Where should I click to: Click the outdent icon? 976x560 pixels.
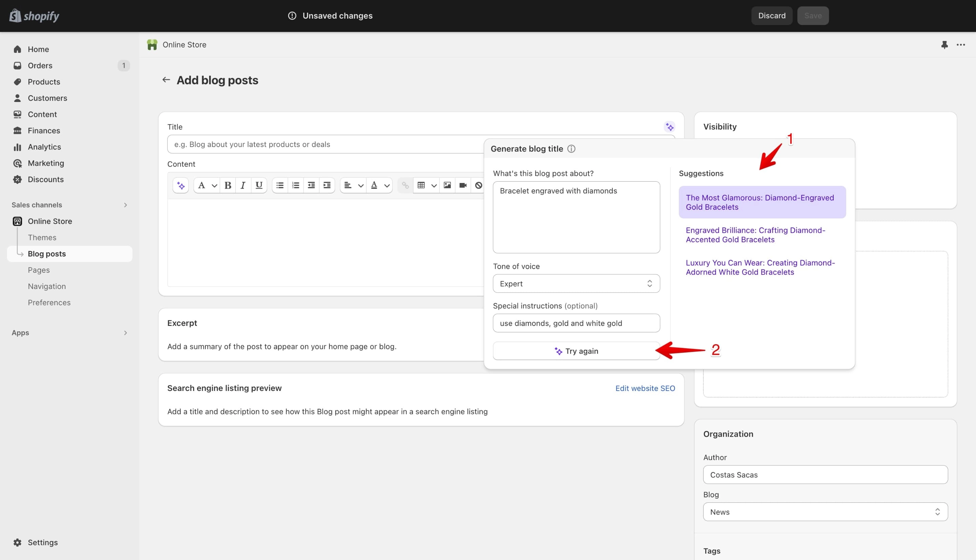(x=311, y=186)
